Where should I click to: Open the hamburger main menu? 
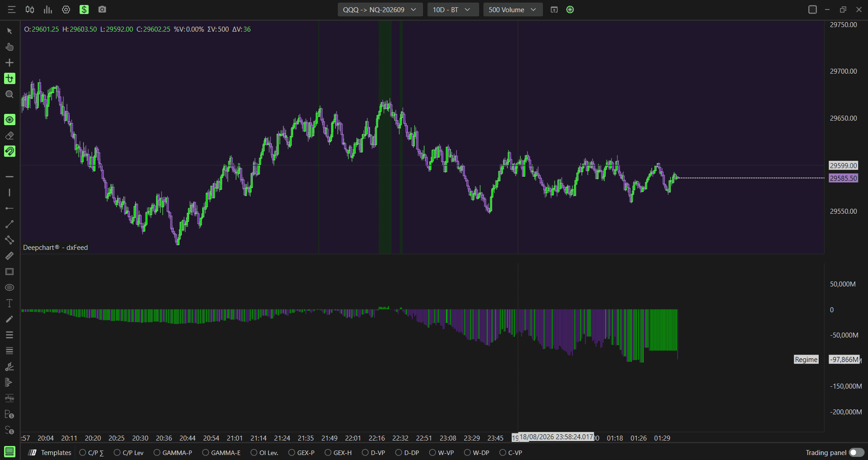(x=12, y=9)
